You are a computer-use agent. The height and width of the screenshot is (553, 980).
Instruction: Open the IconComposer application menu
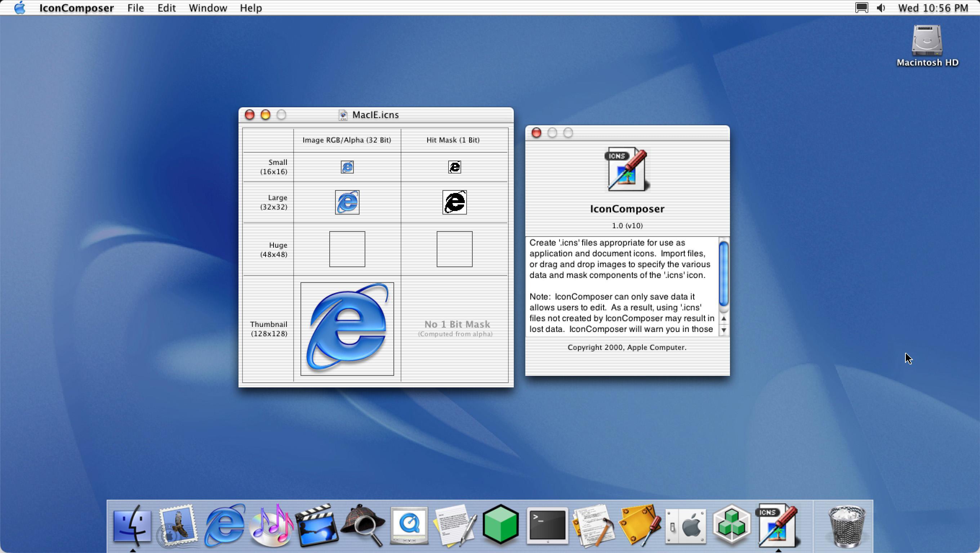click(76, 8)
